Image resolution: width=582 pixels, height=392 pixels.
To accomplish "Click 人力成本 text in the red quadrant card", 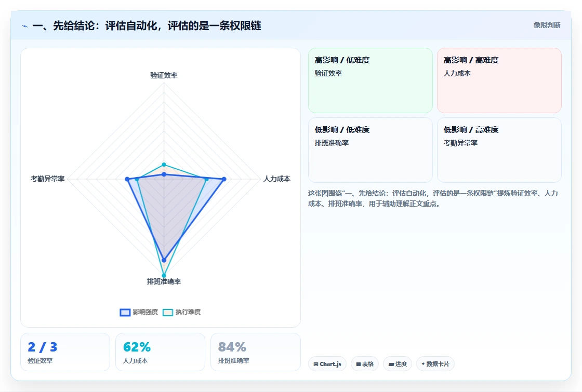I will 457,73.
